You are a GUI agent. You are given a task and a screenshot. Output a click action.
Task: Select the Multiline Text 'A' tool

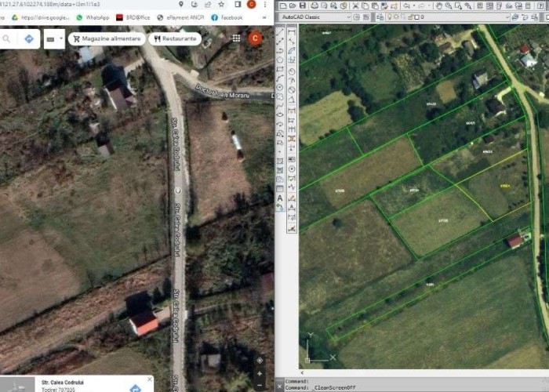[280, 198]
